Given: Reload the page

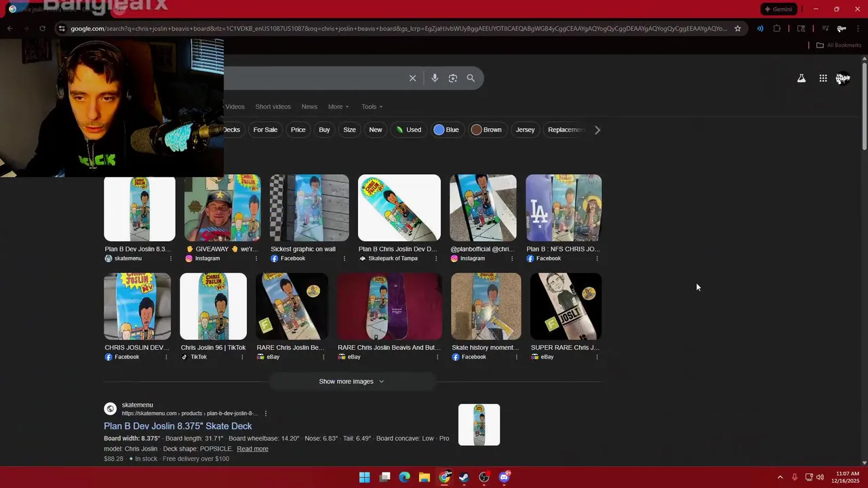Looking at the screenshot, I should coord(42,28).
